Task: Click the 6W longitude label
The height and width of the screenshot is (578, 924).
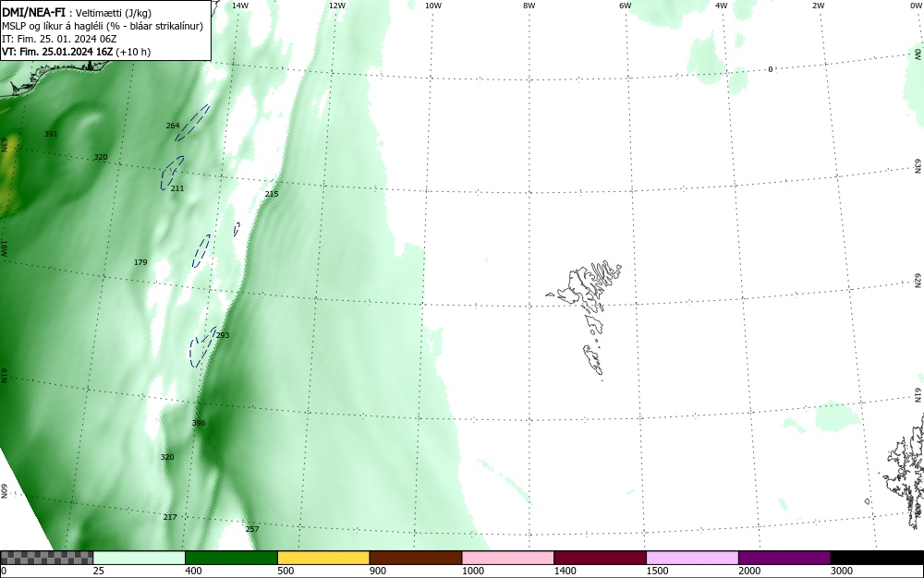Action: click(626, 6)
